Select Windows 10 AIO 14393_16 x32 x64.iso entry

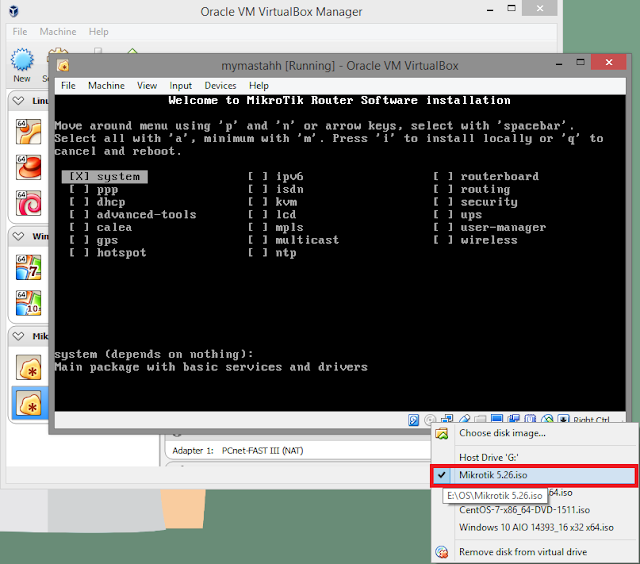point(535,528)
